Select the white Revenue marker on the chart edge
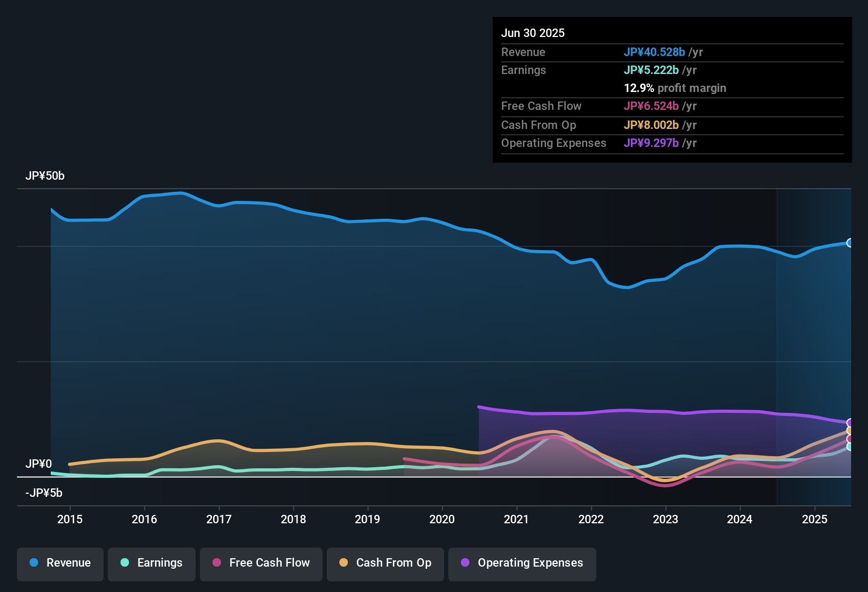Image resolution: width=868 pixels, height=592 pixels. [850, 243]
